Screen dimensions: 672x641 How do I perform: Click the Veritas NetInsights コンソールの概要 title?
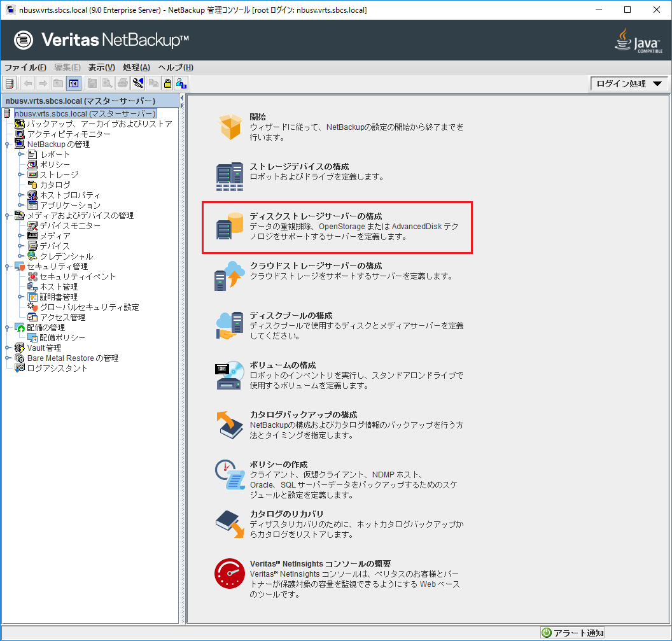(321, 564)
